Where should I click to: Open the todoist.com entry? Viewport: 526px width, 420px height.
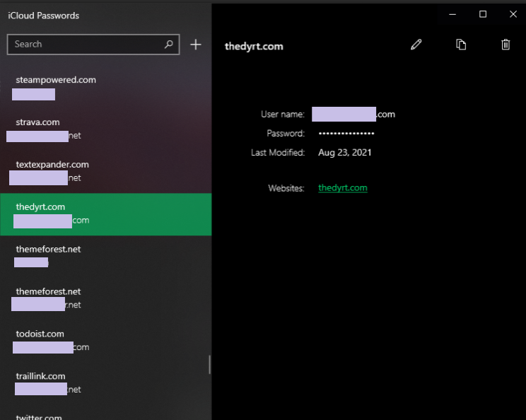coord(105,341)
